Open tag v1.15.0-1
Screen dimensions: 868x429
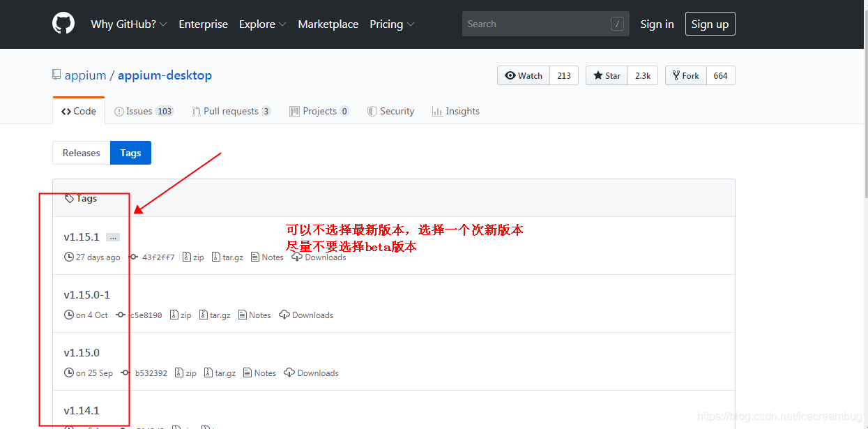[x=86, y=295]
